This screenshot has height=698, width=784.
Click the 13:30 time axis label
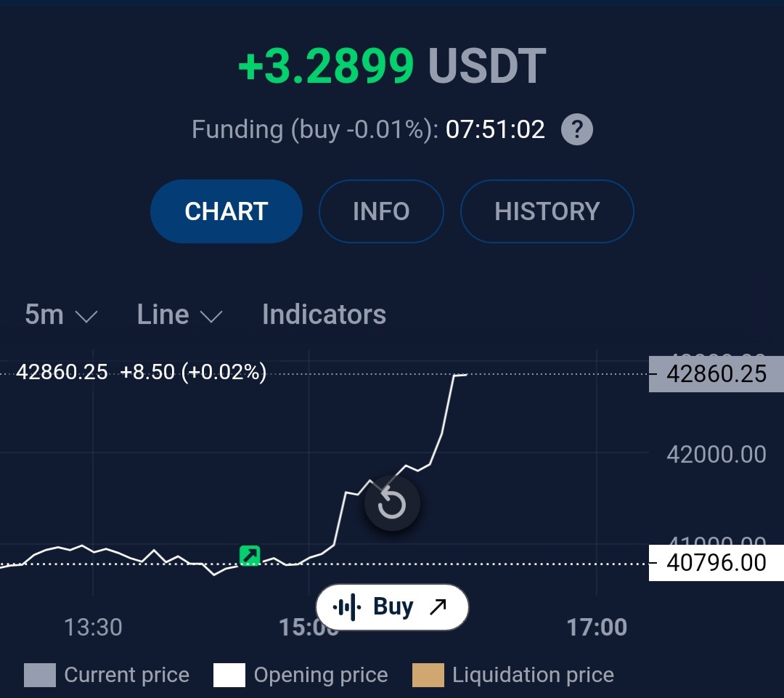point(93,628)
